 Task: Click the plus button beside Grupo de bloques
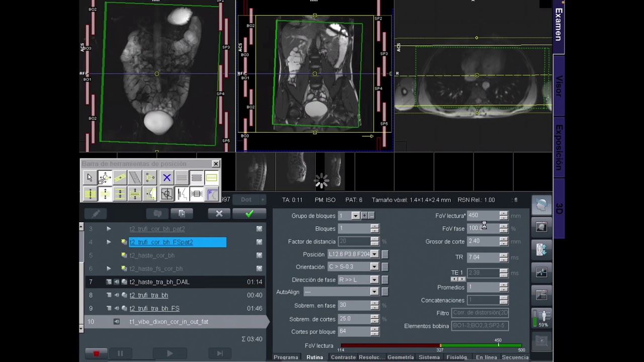pyautogui.click(x=364, y=216)
